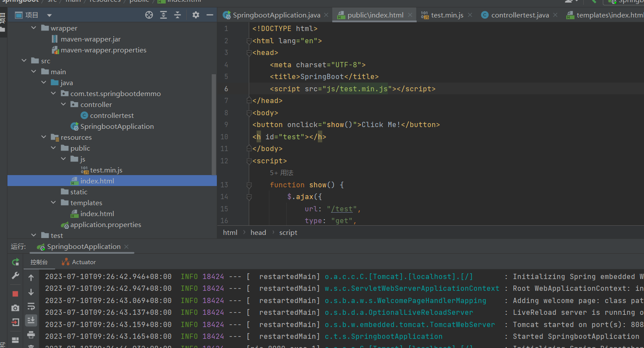Collapse all in the project panel
644x348 pixels.
(178, 15)
